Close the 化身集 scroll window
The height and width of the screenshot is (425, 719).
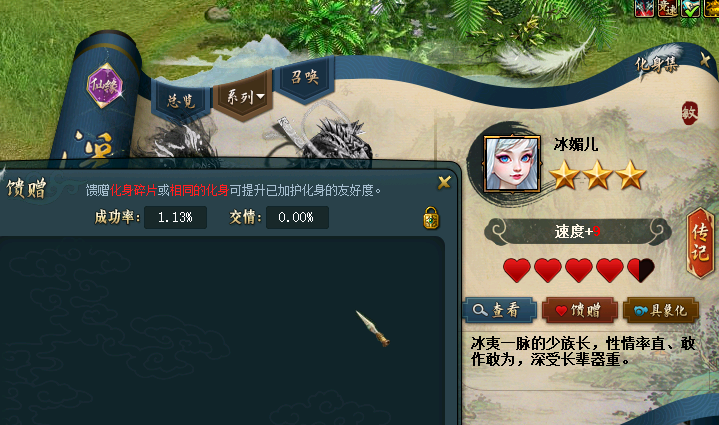pyautogui.click(x=705, y=60)
